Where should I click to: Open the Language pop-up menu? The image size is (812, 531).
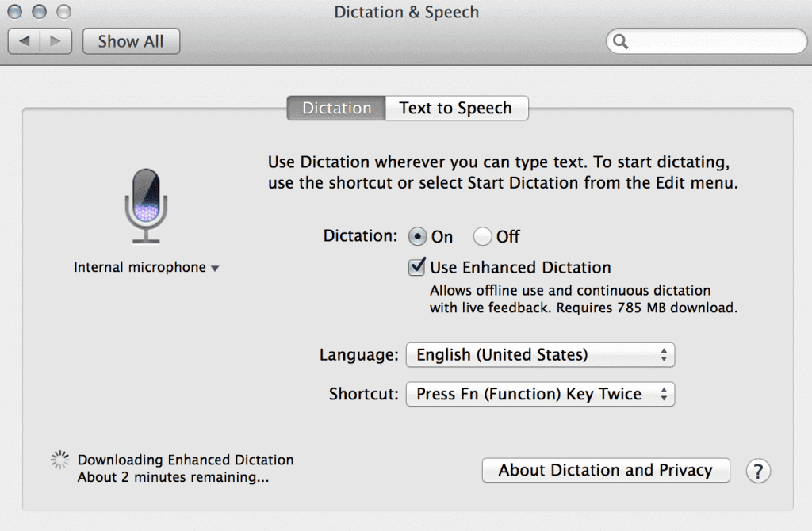tap(539, 354)
